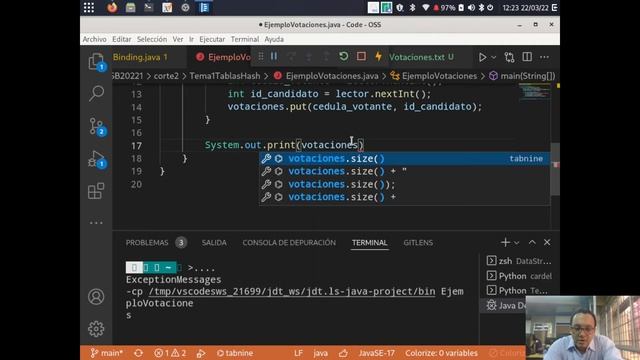Viewport: 640px width, 360px height.
Task: Click the hot code replace lightning icon
Action: click(x=378, y=56)
